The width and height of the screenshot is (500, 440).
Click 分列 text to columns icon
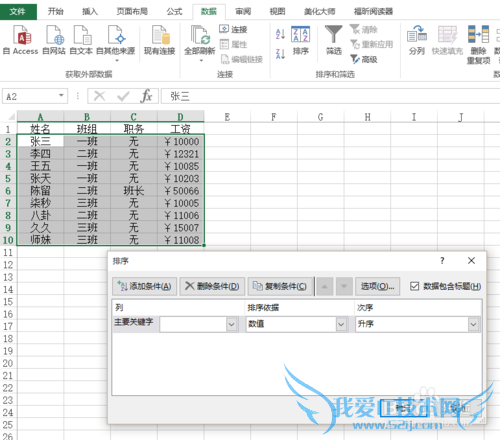[417, 34]
